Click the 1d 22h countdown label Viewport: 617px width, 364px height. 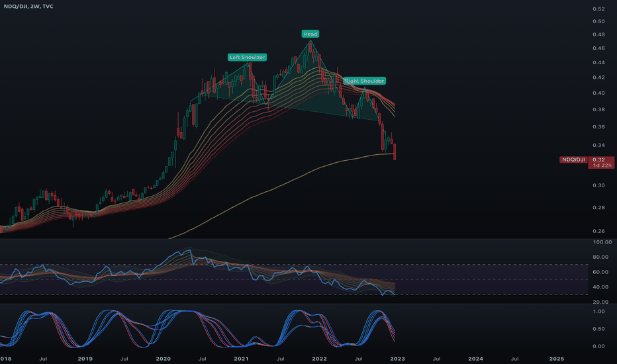602,165
